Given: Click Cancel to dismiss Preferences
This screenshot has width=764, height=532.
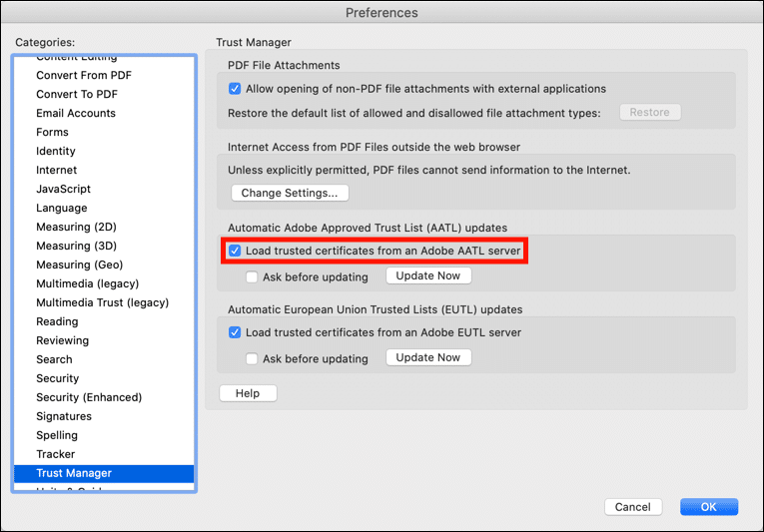Looking at the screenshot, I should [632, 507].
